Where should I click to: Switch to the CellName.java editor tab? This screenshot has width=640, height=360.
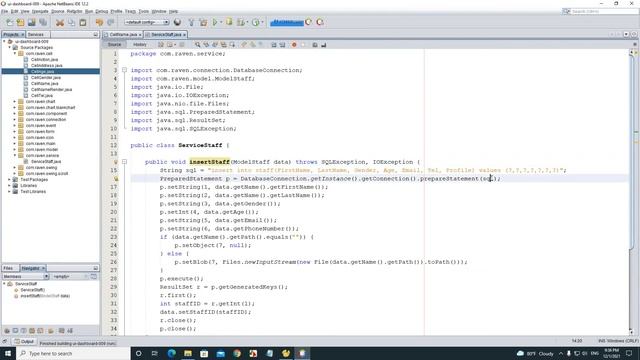coord(123,35)
